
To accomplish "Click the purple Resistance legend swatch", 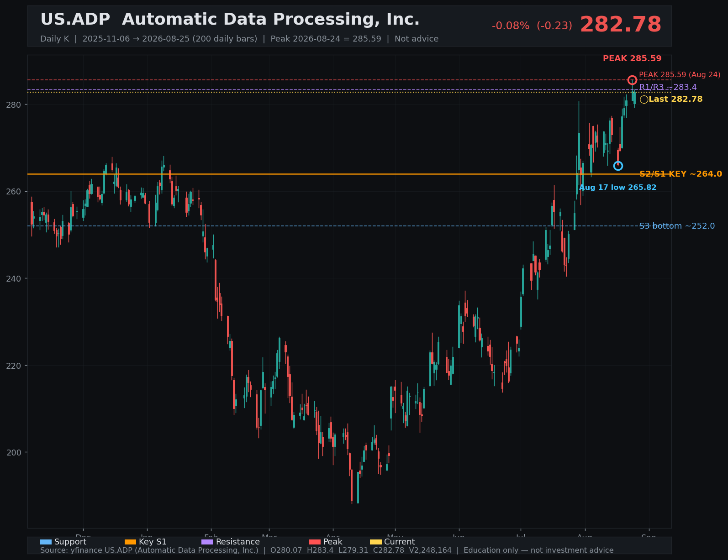I will pos(207,542).
